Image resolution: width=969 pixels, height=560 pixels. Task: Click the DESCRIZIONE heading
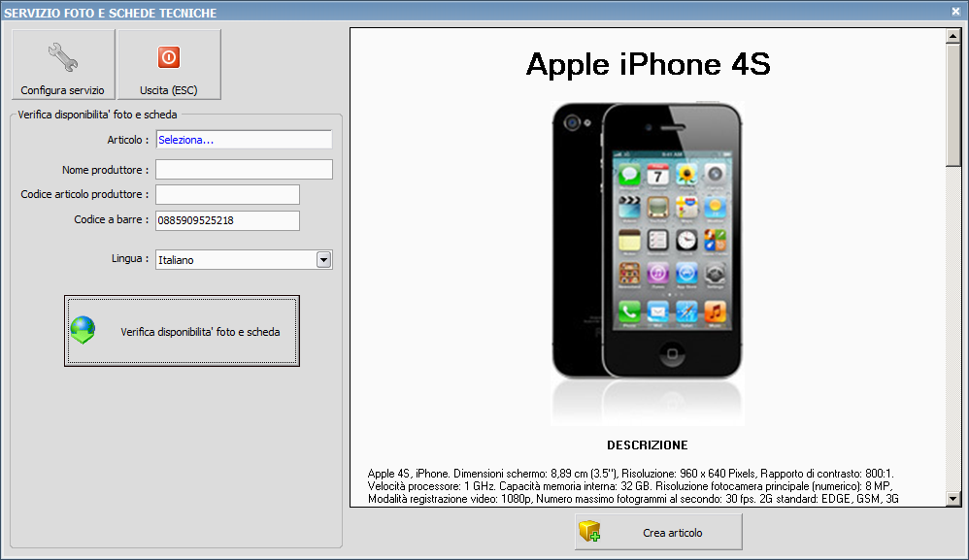coord(647,445)
